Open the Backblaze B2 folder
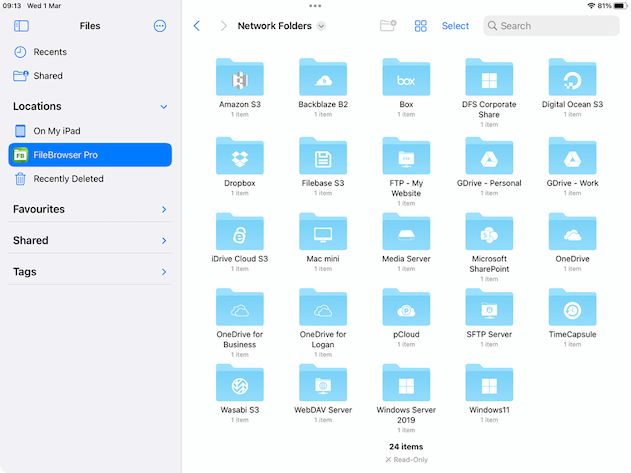Screen dimensions: 631x473 (x=323, y=77)
